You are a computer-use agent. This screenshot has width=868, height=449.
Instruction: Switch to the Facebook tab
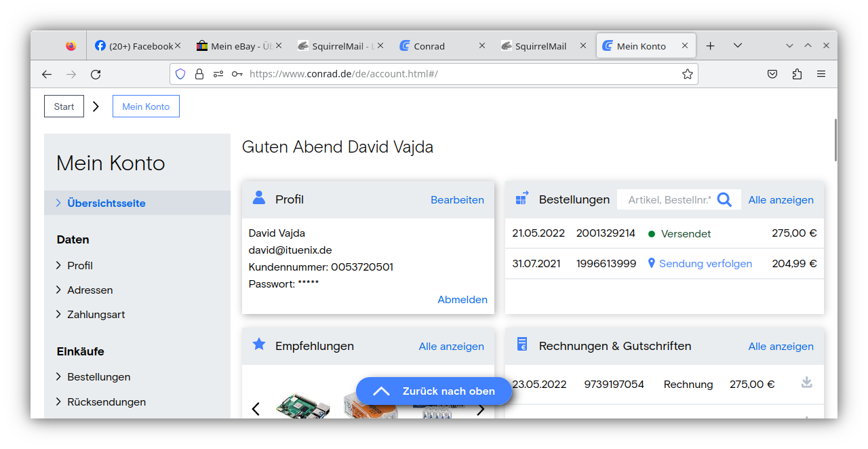pos(135,46)
